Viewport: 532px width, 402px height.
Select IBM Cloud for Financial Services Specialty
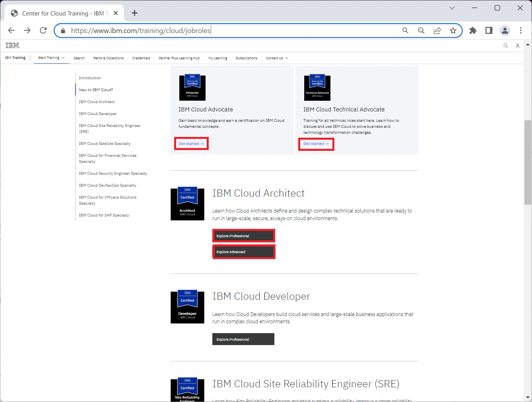[x=107, y=158]
